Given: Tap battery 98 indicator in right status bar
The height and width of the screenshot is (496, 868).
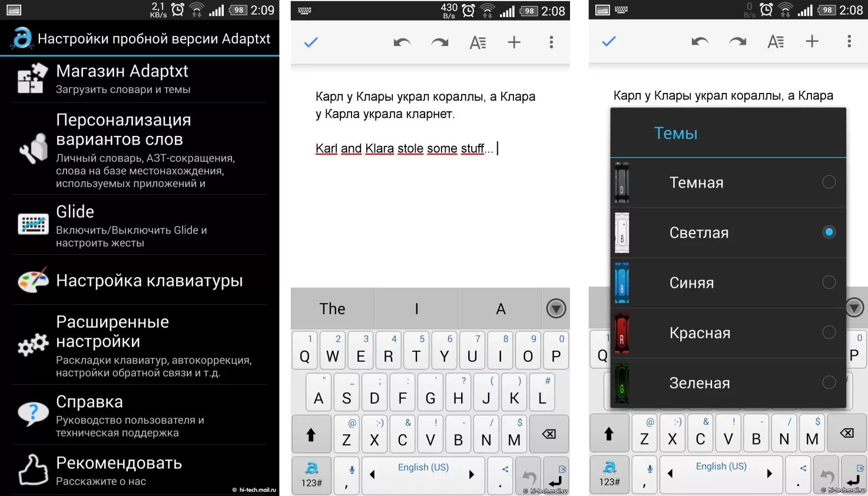Looking at the screenshot, I should 827,10.
